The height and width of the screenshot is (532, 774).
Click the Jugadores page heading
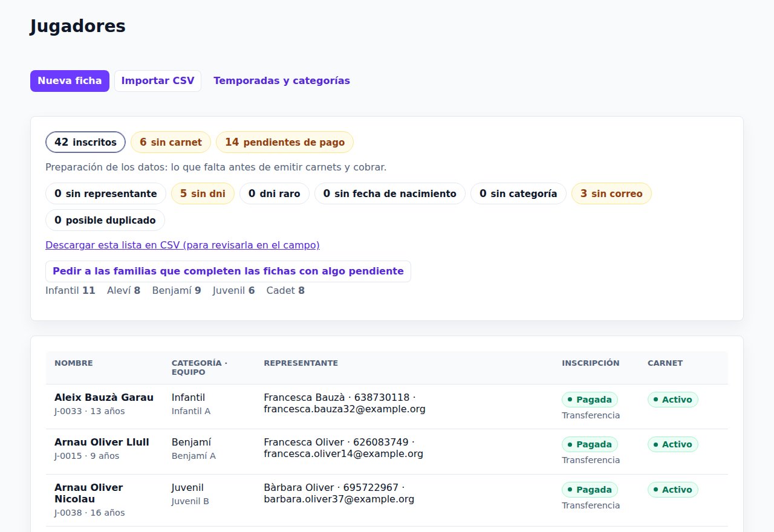tap(77, 26)
